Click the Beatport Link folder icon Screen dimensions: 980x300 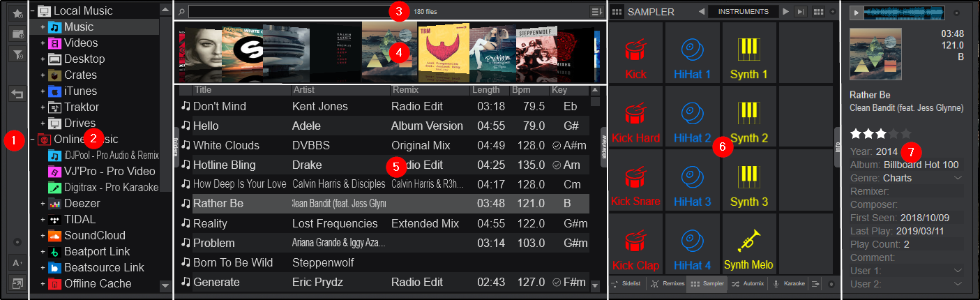click(54, 252)
